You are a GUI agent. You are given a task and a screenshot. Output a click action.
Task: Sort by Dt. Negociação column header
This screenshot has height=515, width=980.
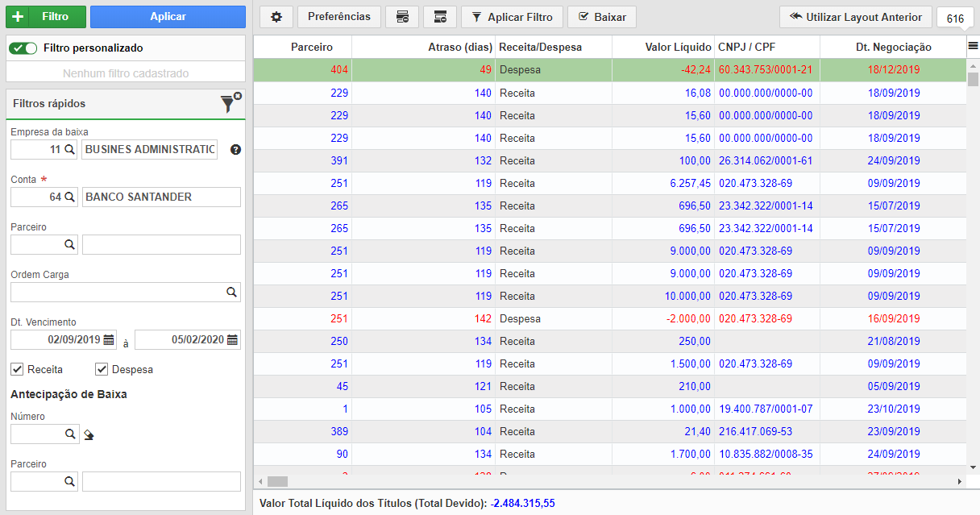click(893, 47)
